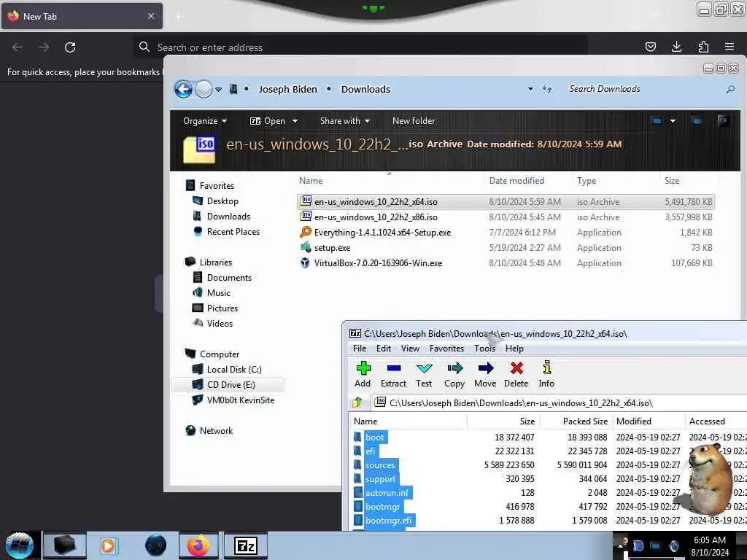Click the Extract icon in 7-Zip
The width and height of the screenshot is (747, 560).
click(x=393, y=374)
